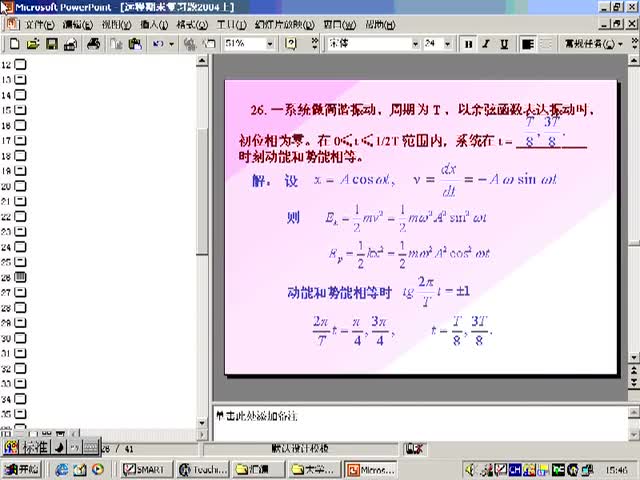Open the font name dropdown
Screen dimensions: 640x480
(415, 44)
